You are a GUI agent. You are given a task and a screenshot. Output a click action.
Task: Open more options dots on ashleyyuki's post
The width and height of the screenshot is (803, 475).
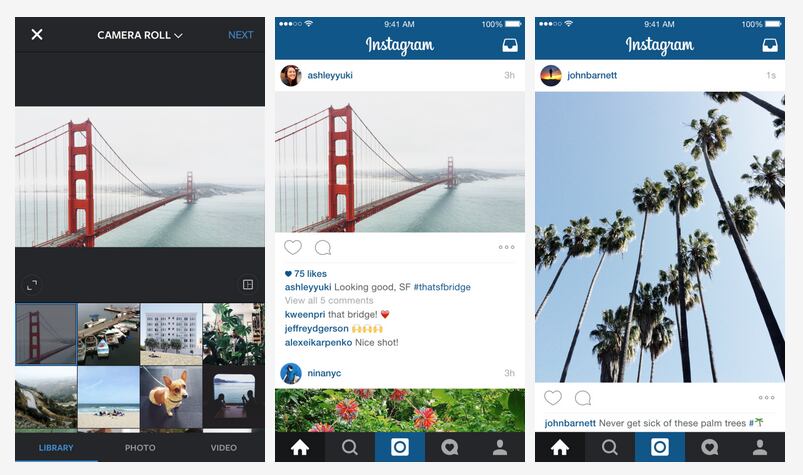pyautogui.click(x=506, y=247)
